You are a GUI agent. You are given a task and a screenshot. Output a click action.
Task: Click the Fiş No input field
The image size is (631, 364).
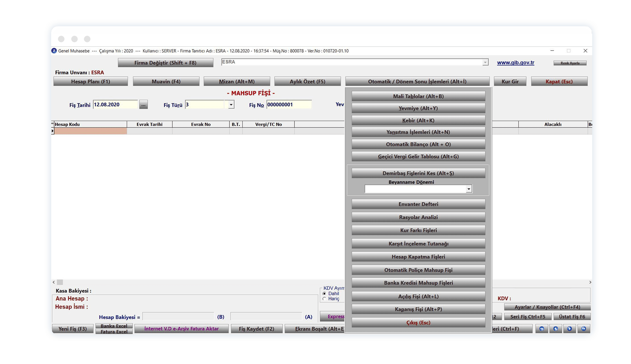pos(289,105)
